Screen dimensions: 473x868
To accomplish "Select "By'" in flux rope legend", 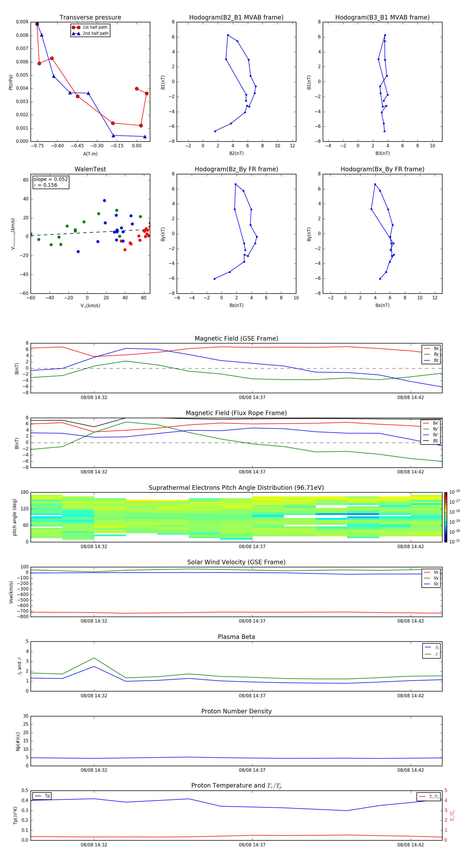I will (431, 429).
